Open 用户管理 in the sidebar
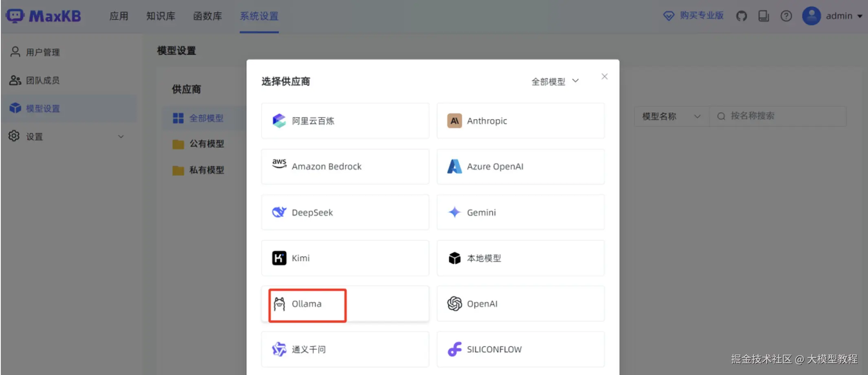Screen dimensions: 868x375 point(69,52)
